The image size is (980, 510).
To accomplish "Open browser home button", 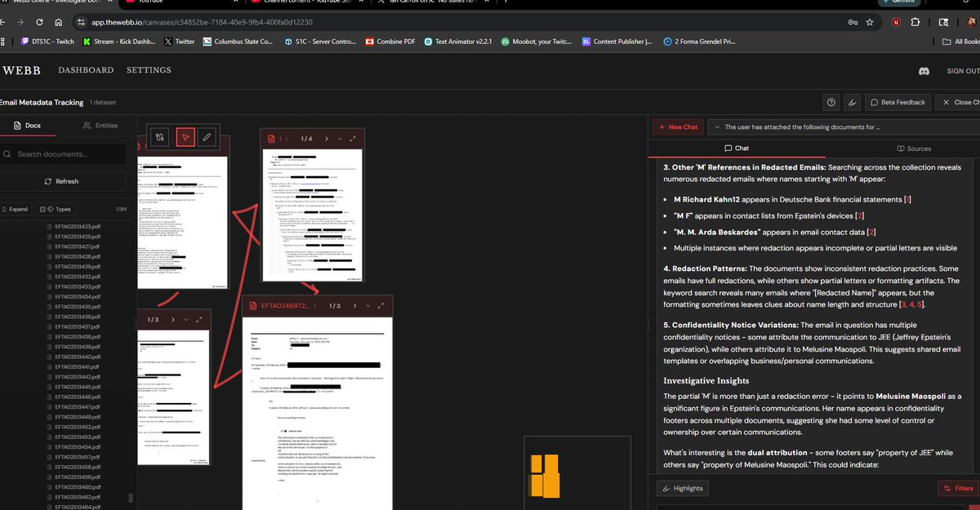I will click(x=59, y=22).
